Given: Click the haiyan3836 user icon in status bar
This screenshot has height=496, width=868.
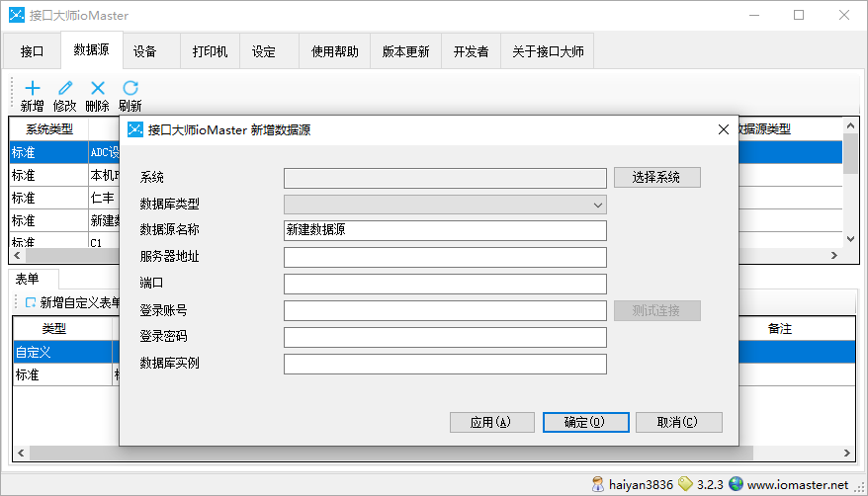Looking at the screenshot, I should tap(598, 484).
